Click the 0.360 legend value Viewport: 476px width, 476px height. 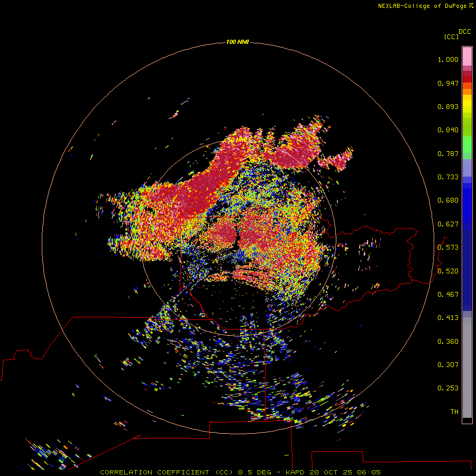point(448,342)
